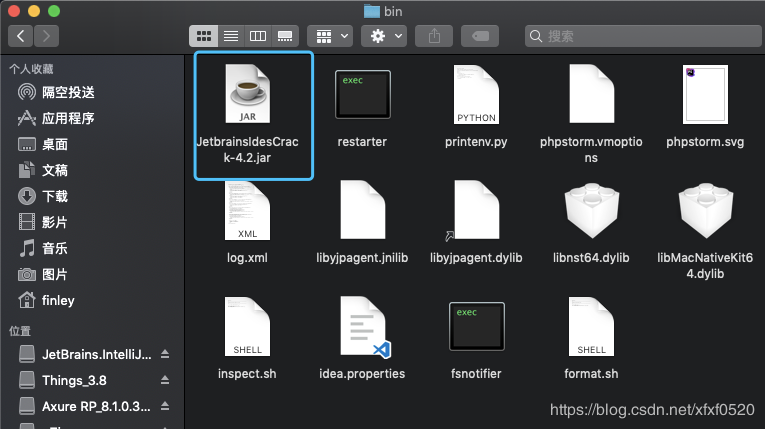This screenshot has width=765, height=429.
Task: Select the JetbrainsIdesCrack-4.2.jar file icon
Action: (x=248, y=94)
